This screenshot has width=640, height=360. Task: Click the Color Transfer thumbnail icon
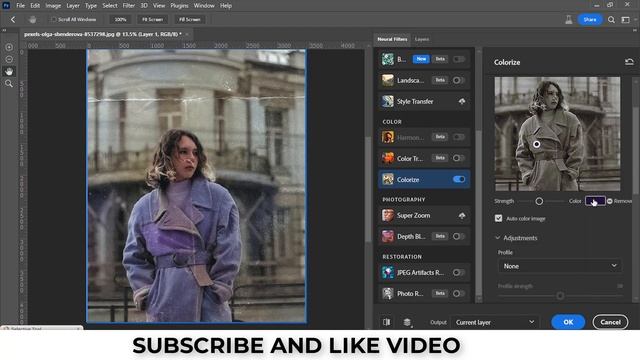click(x=387, y=158)
